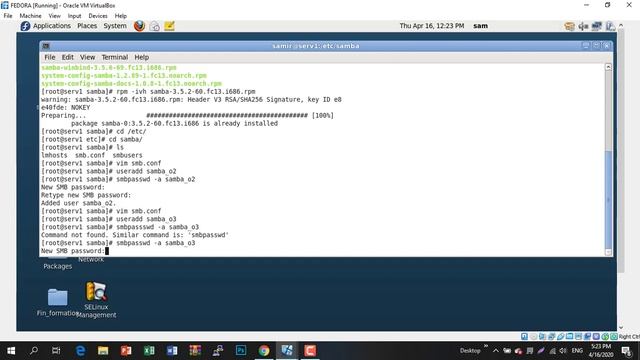Viewport: 640px width, 360px height.
Task: Click VirtualBox USB status icon
Action: [560, 336]
